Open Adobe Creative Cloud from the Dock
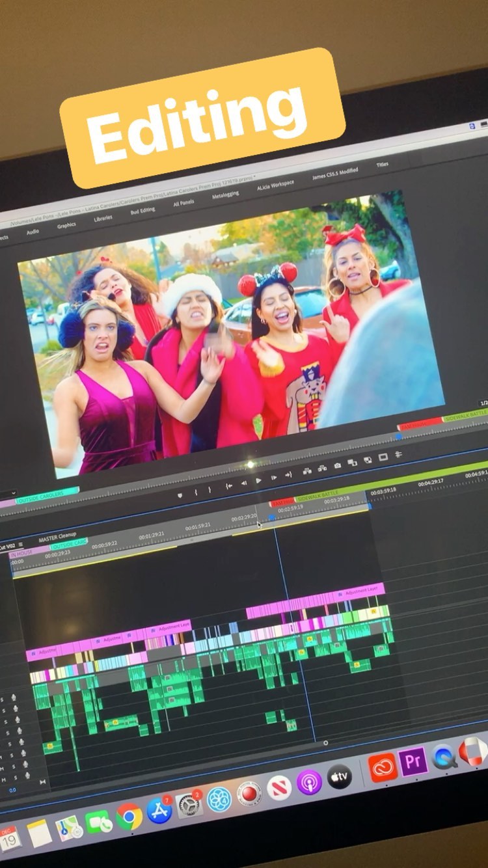The image size is (488, 868). tap(383, 767)
